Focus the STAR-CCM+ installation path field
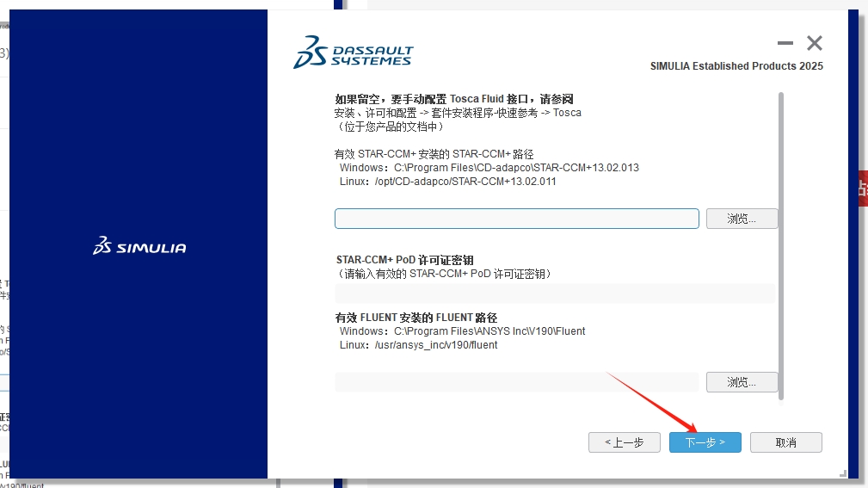The width and height of the screenshot is (868, 488). 516,219
